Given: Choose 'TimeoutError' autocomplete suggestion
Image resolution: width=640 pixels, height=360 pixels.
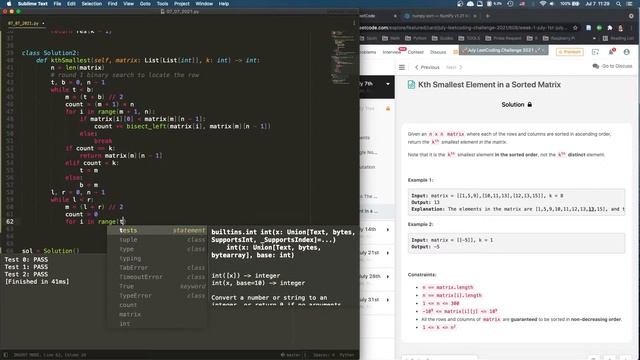Looking at the screenshot, I should pyautogui.click(x=157, y=277).
